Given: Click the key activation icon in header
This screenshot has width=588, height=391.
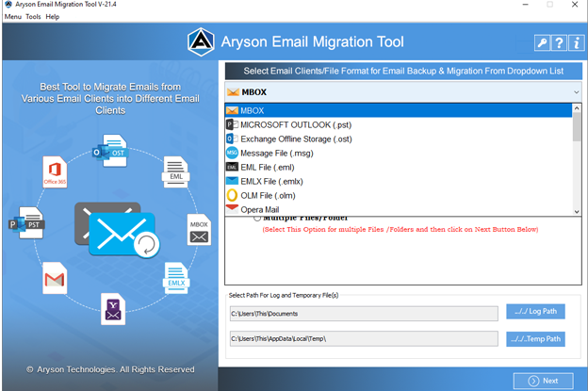Looking at the screenshot, I should pos(542,42).
